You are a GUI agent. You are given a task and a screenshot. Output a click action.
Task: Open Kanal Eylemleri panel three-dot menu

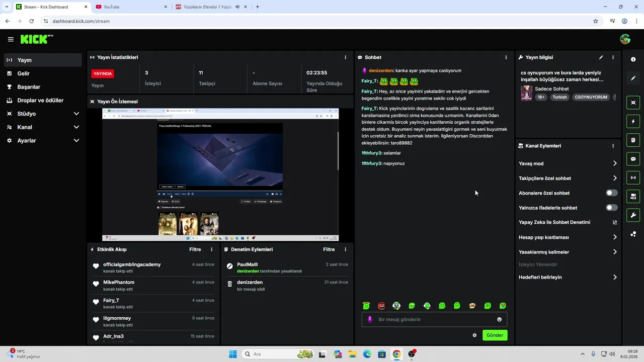click(613, 146)
